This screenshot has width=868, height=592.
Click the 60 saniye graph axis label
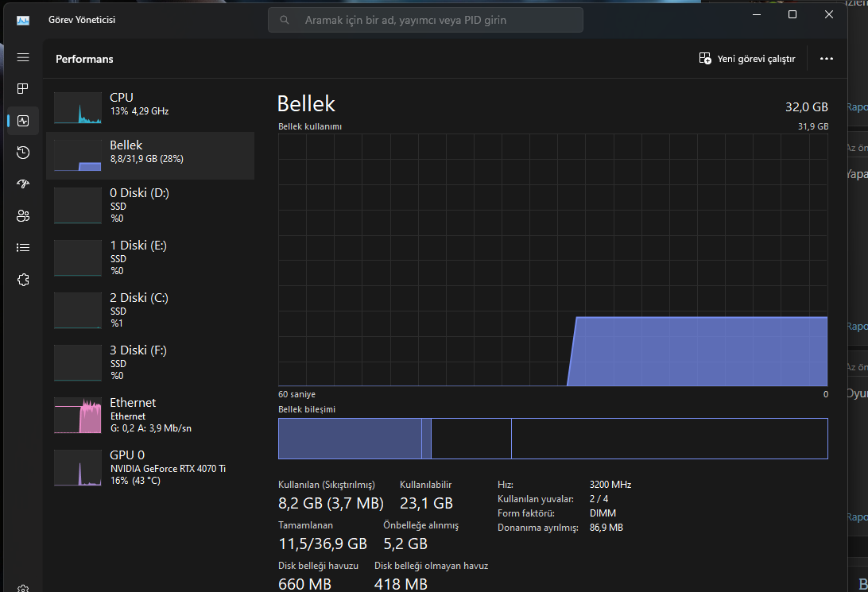click(x=296, y=394)
